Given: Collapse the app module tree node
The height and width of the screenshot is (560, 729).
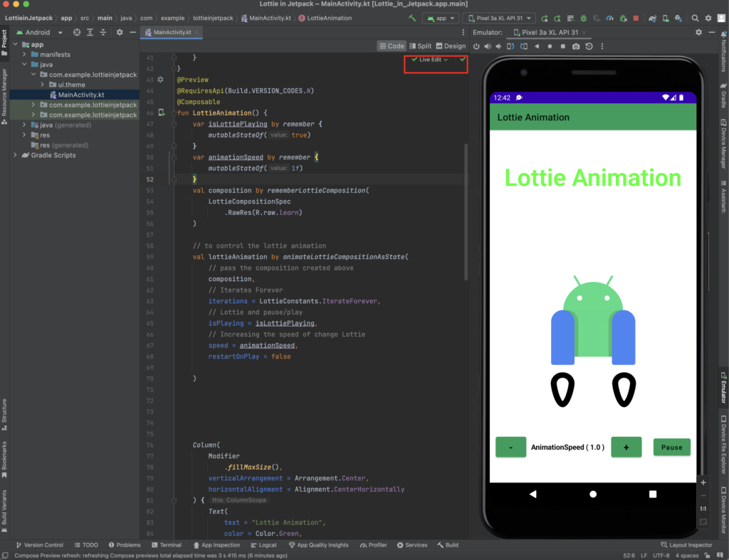Looking at the screenshot, I should [16, 45].
